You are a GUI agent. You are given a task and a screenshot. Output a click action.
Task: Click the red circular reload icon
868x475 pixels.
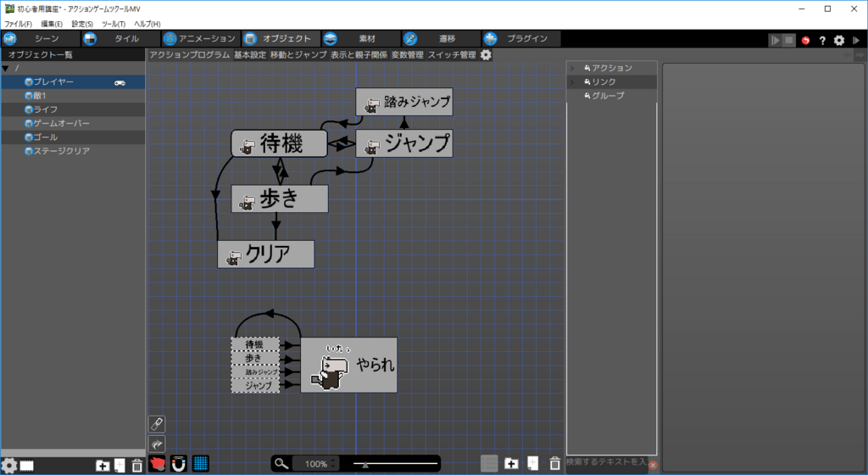coord(805,41)
